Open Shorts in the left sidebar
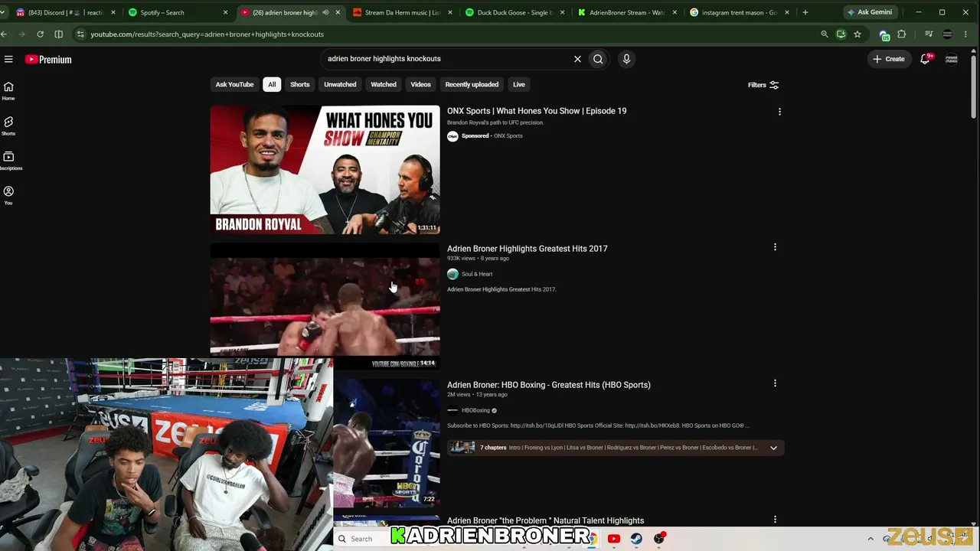The image size is (980, 551). [8, 126]
